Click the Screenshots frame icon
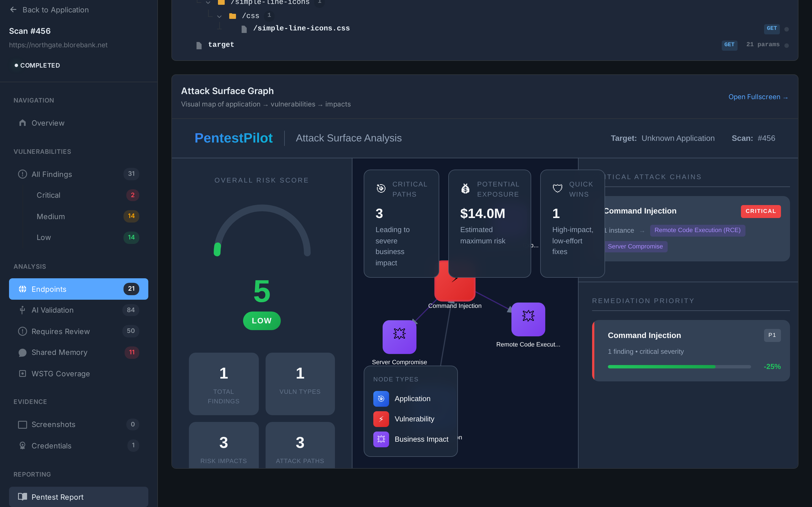 (x=23, y=424)
